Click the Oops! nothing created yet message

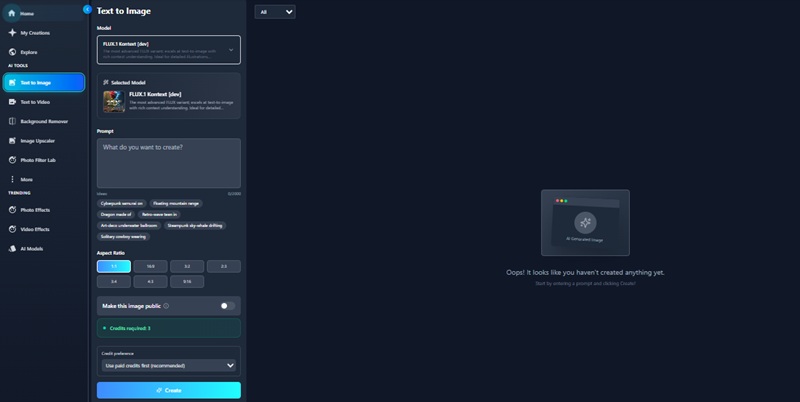pyautogui.click(x=585, y=273)
